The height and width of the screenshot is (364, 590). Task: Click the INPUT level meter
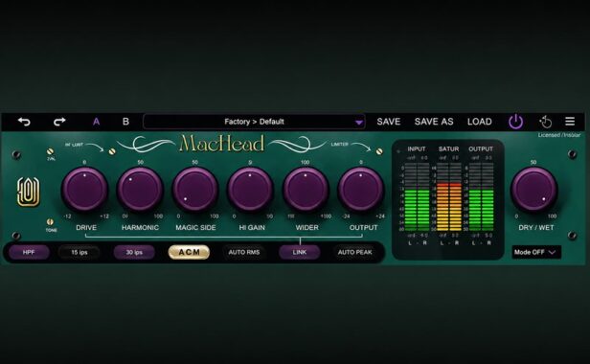418,197
